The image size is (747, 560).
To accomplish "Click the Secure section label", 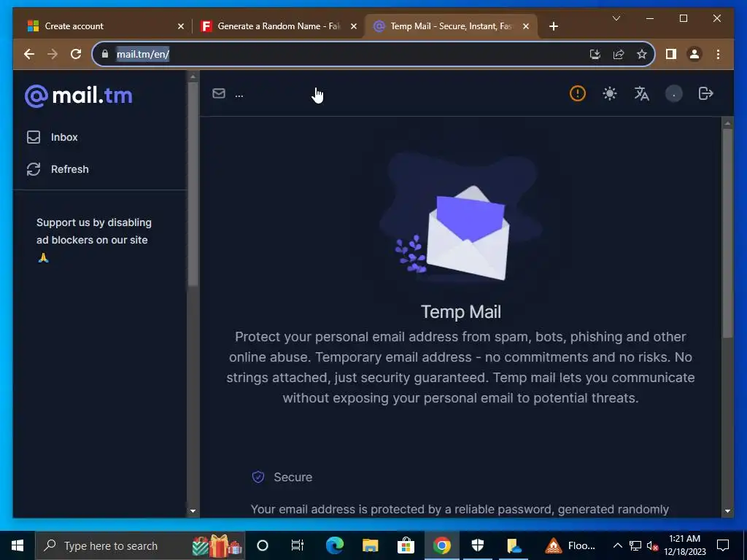I will 293,477.
